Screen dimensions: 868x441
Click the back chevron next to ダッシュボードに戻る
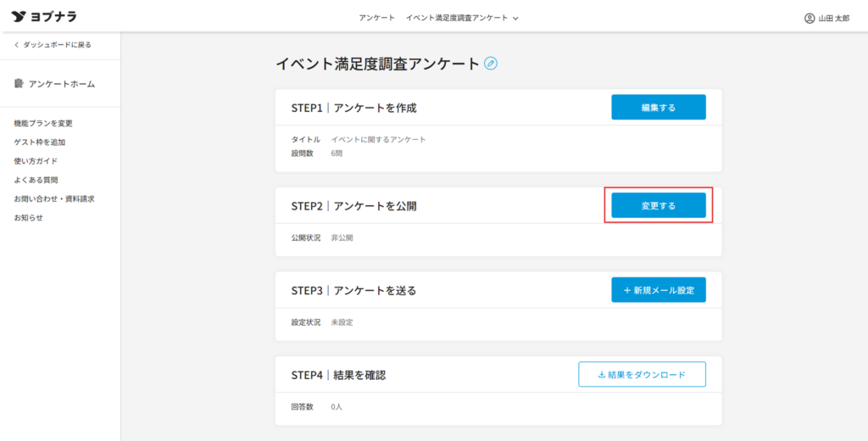coord(16,45)
